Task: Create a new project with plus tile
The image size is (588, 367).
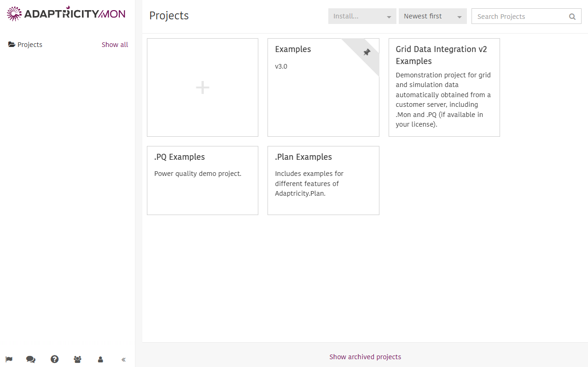Action: 203,87
